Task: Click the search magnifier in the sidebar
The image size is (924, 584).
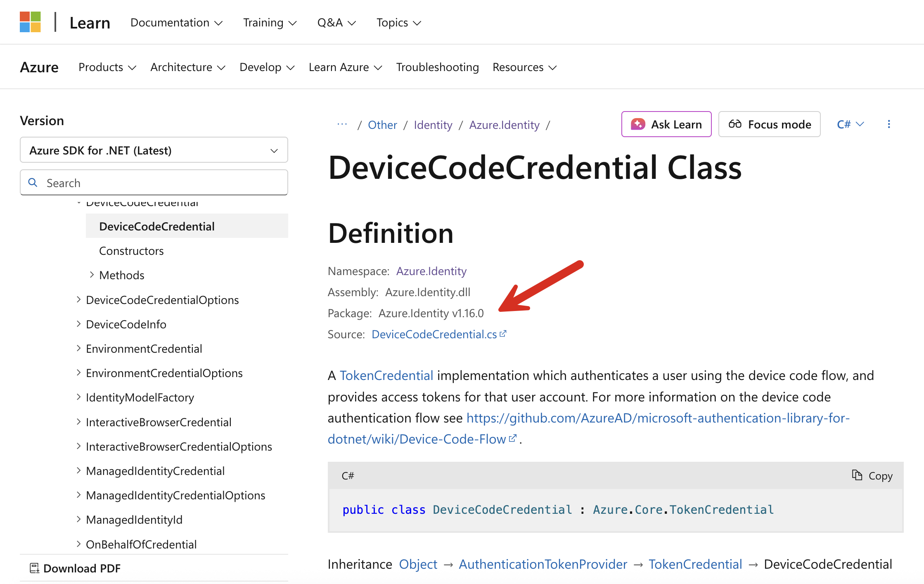Action: click(33, 182)
